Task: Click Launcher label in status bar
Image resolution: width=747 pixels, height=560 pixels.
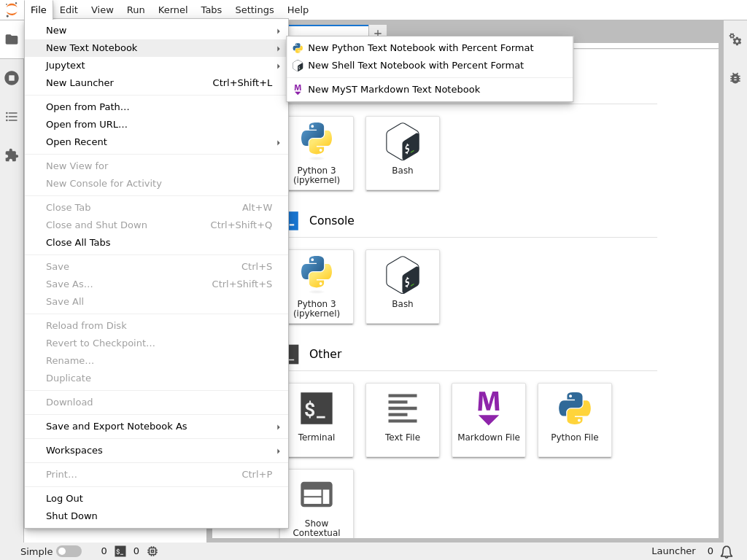Action: (x=673, y=551)
